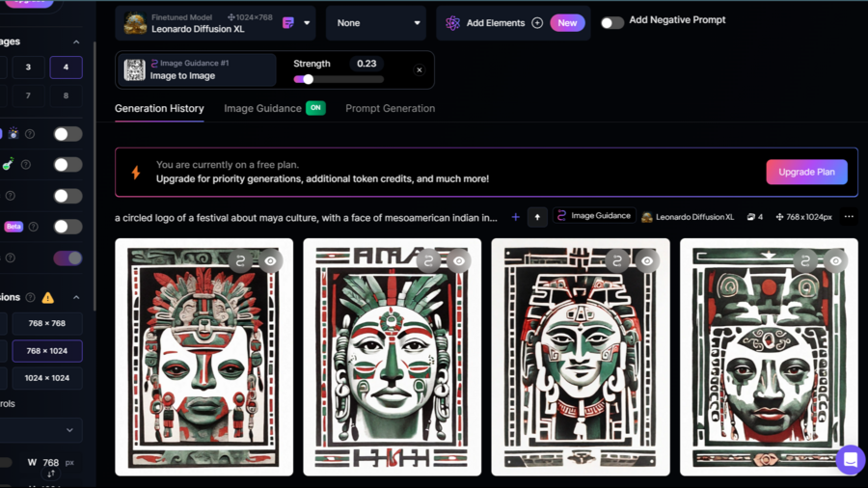This screenshot has height=488, width=868.
Task: Switch to the Prompt Generation tab
Action: tap(390, 108)
